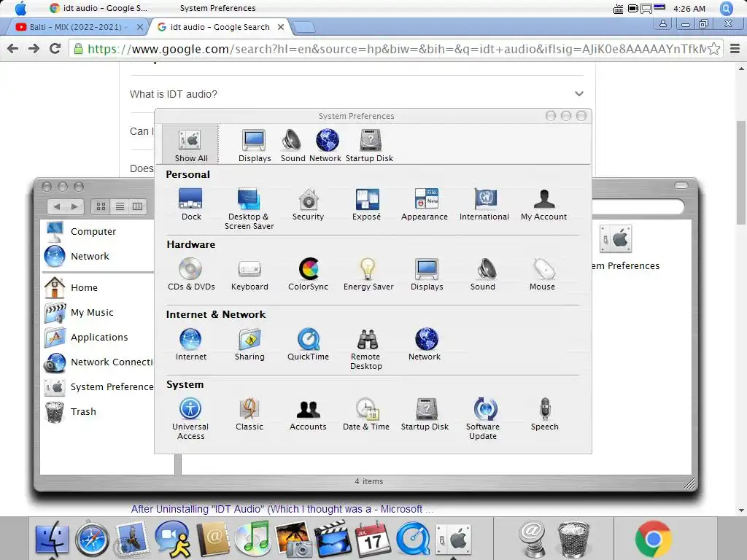Click Show All in System Preferences toolbar
The width and height of the screenshot is (747, 560).
point(190,145)
